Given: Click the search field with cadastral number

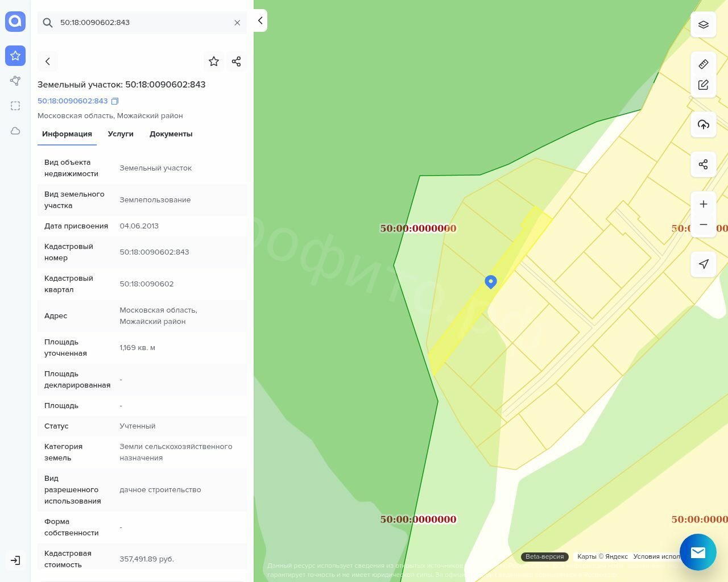Looking at the screenshot, I should coord(142,23).
